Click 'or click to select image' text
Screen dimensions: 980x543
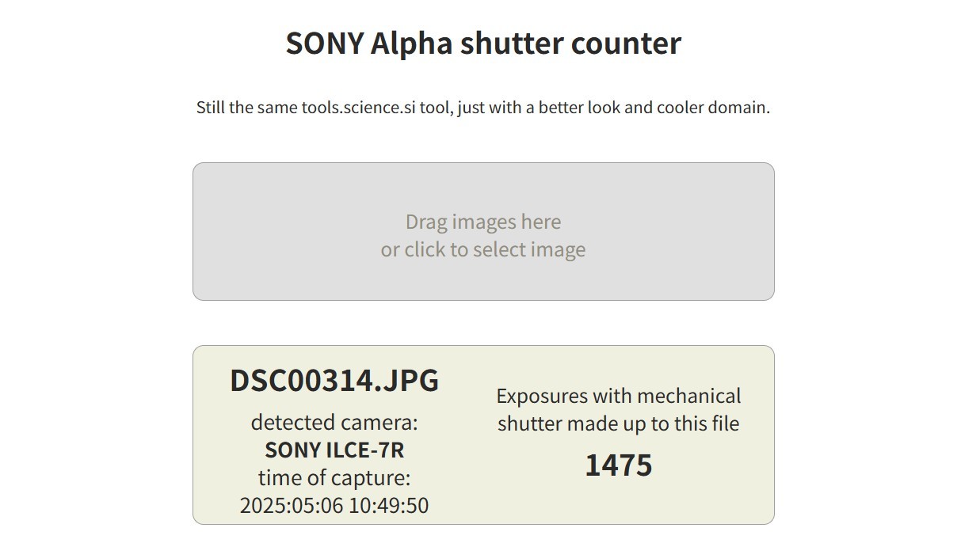coord(483,249)
